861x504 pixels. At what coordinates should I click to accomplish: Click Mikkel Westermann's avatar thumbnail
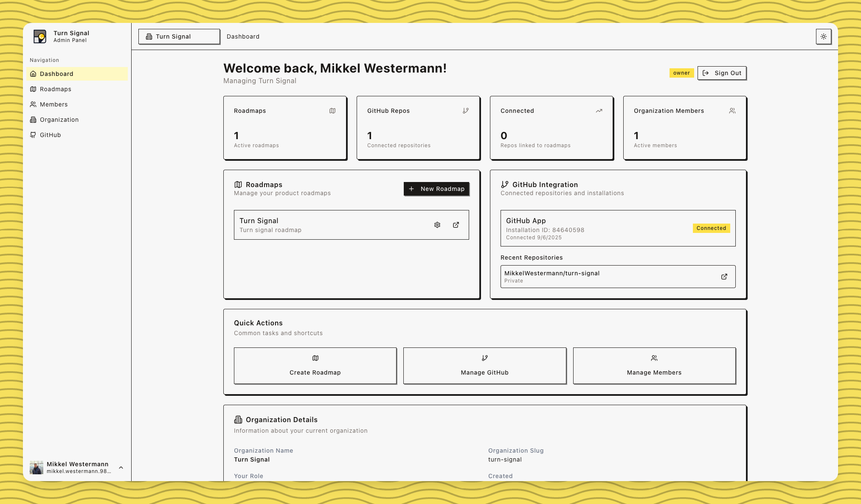[37, 468]
